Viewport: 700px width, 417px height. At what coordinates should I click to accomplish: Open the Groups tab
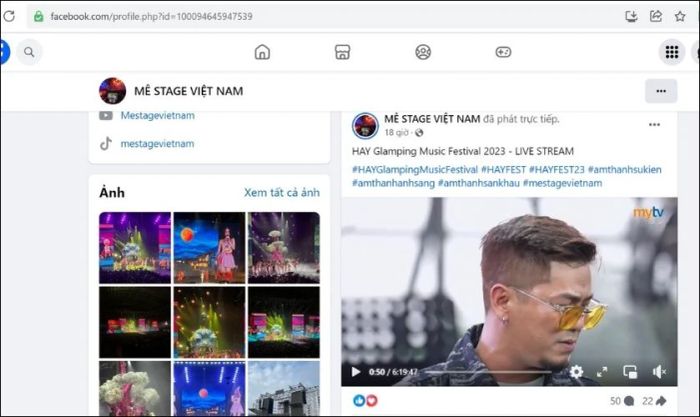pyautogui.click(x=423, y=52)
